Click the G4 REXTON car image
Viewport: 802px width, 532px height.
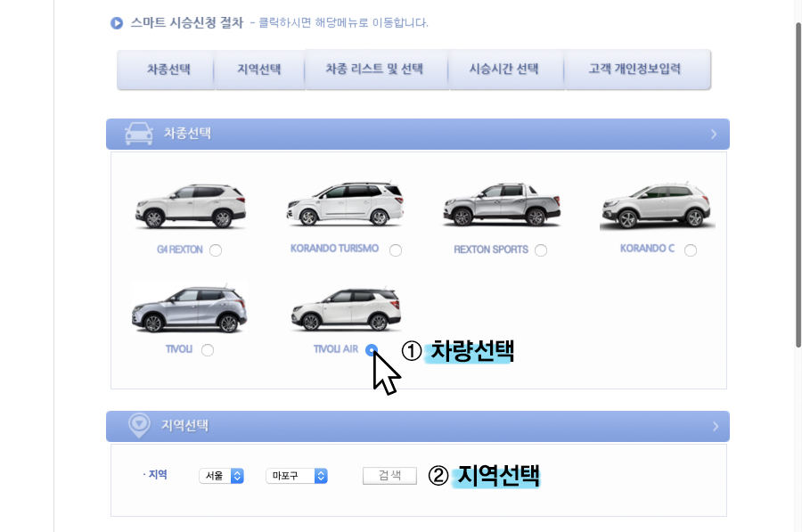(191, 206)
